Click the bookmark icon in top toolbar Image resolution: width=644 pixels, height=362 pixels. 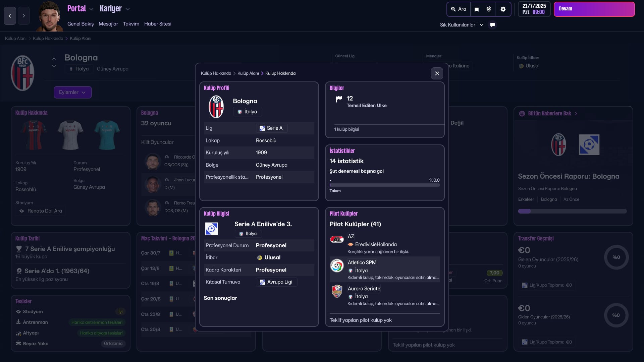click(476, 9)
